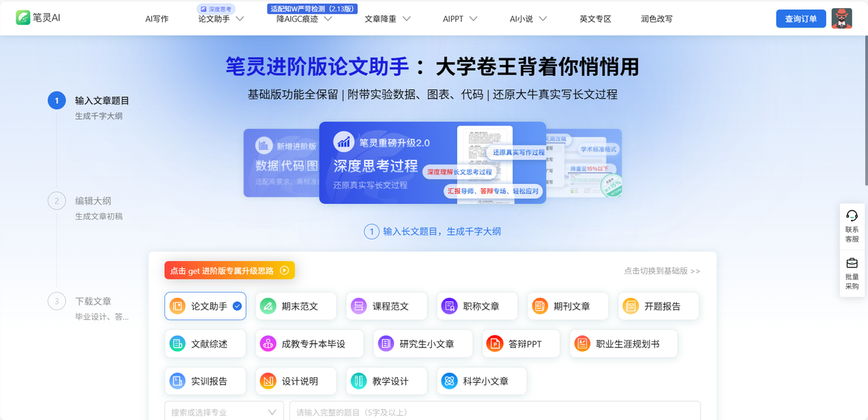Screen dimensions: 868x420
Task: Click the orange 设计说明 icon
Action: (268, 381)
